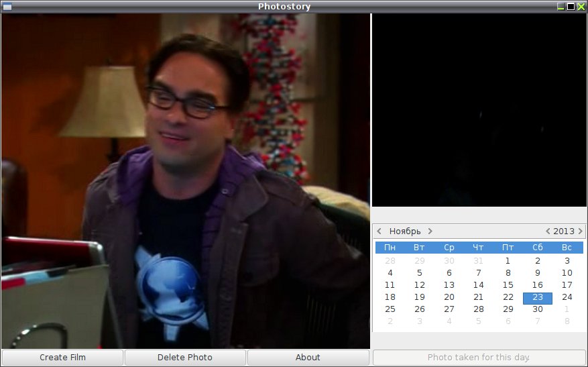Click the 2013 year label

[x=564, y=231]
